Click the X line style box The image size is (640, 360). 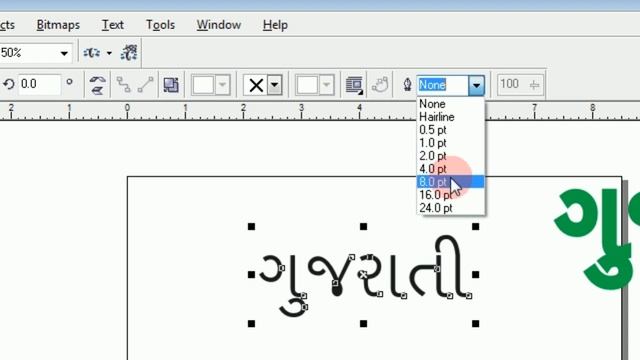pos(256,85)
